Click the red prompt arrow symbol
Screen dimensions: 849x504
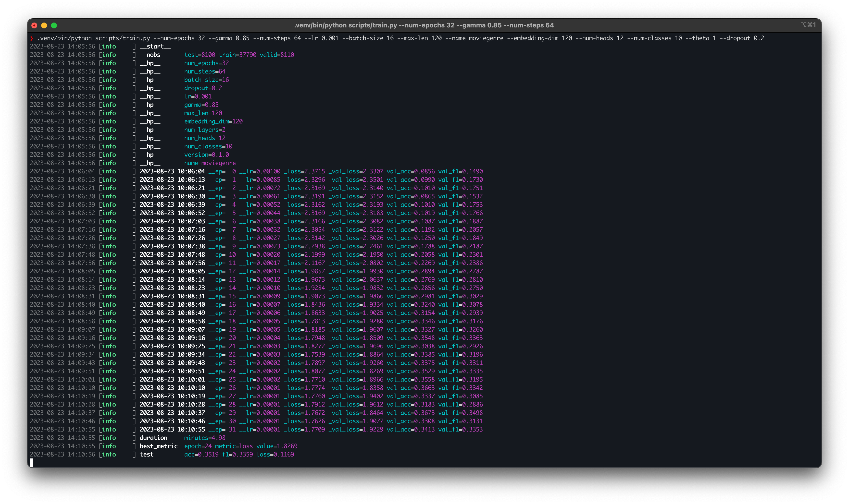[32, 38]
